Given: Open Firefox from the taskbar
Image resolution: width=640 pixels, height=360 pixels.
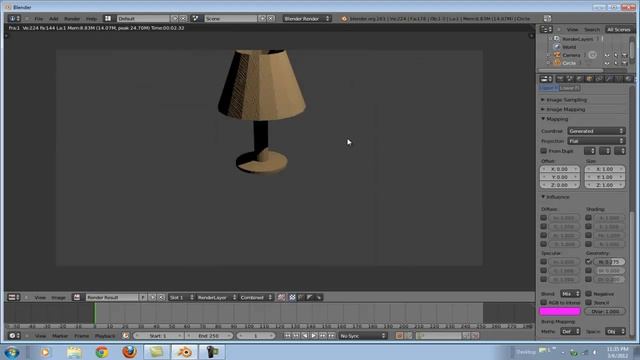Looking at the screenshot, I should [x=129, y=351].
